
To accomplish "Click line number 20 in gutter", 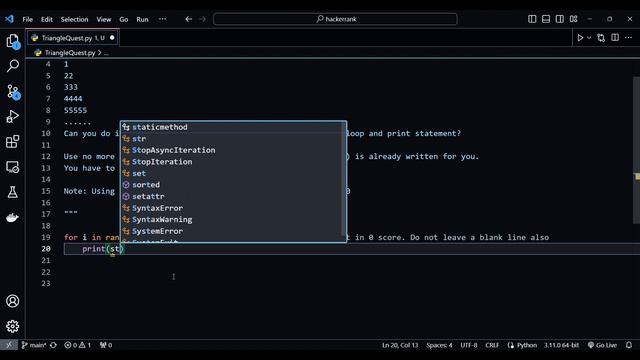I will pyautogui.click(x=46, y=249).
